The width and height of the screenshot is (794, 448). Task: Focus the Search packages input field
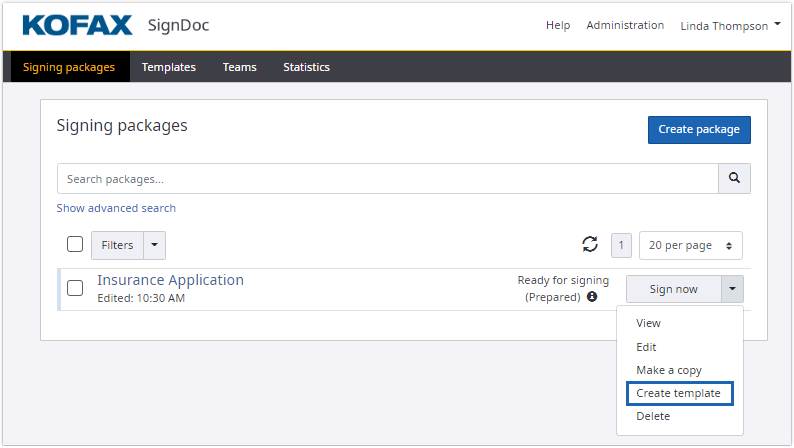click(387, 179)
